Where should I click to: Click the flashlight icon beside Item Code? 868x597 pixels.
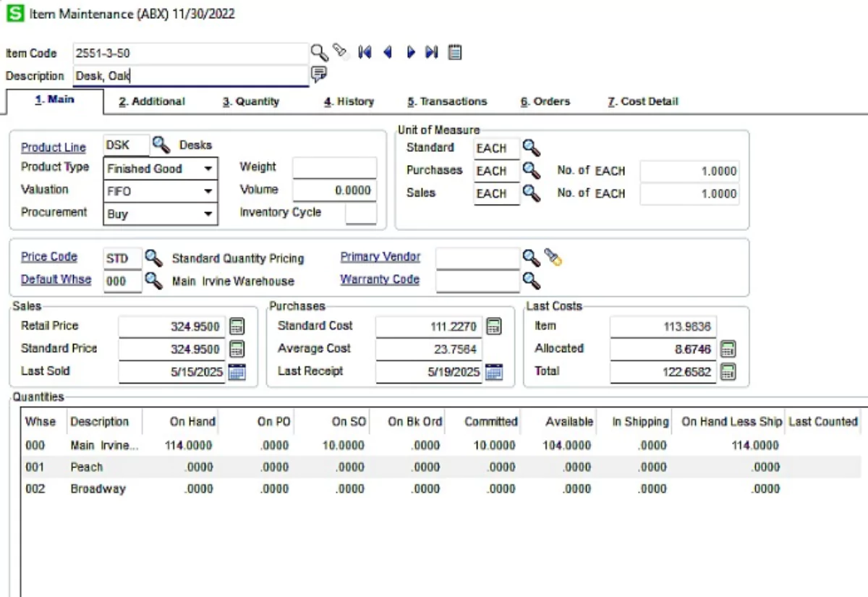point(339,51)
